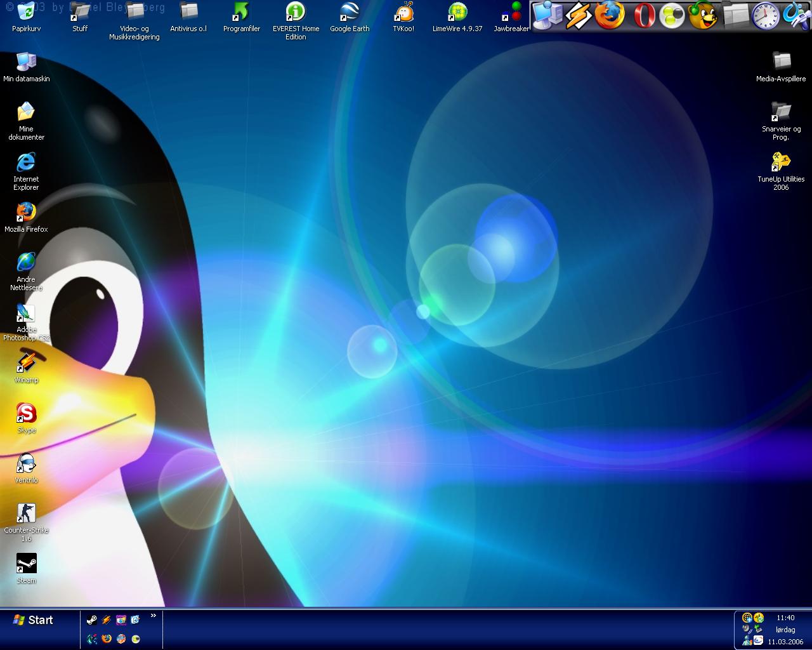Image resolution: width=812 pixels, height=650 pixels.
Task: Launch Steam from desktop icon
Action: click(26, 569)
